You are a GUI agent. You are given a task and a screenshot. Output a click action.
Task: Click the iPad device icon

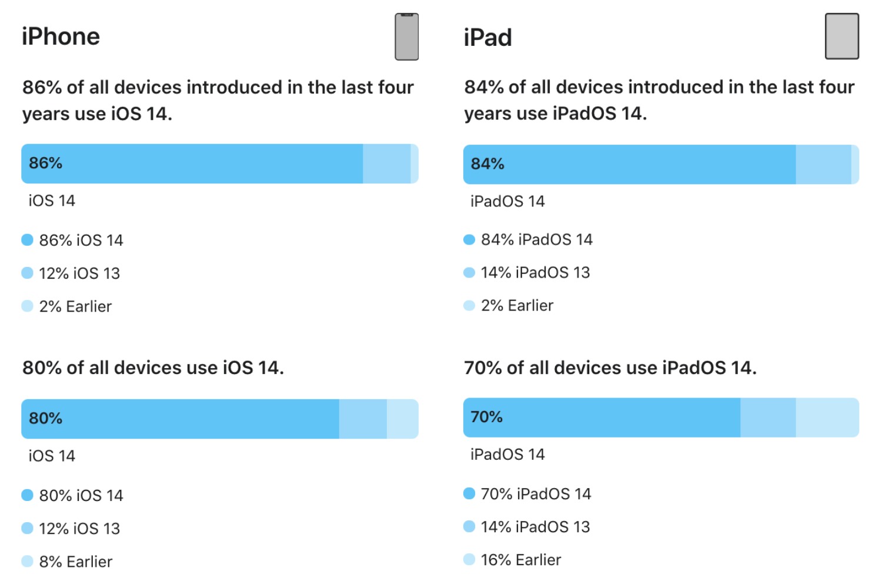pos(842,36)
